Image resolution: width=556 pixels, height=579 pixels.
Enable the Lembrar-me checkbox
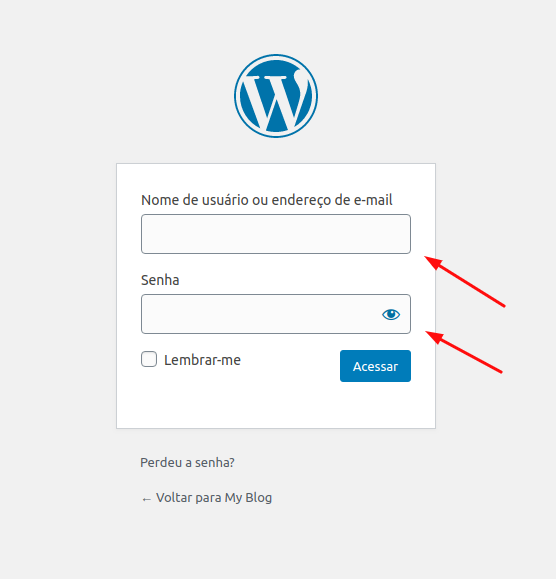(149, 359)
